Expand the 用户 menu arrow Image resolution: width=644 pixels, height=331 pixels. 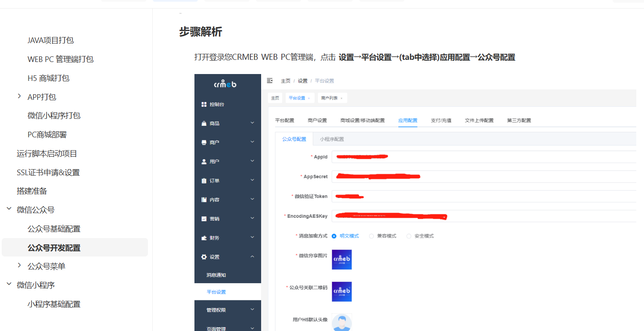(x=252, y=161)
